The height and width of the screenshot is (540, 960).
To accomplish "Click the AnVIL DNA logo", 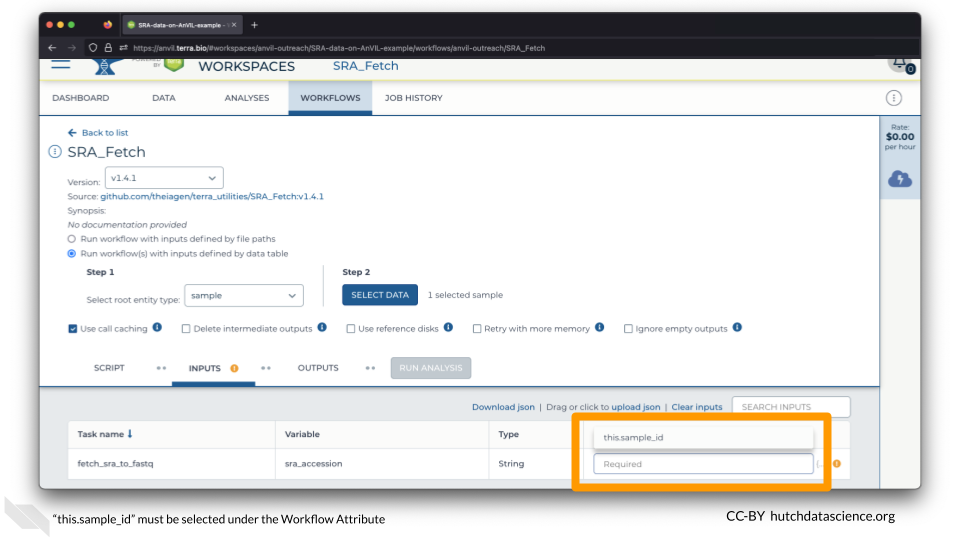I will point(105,66).
